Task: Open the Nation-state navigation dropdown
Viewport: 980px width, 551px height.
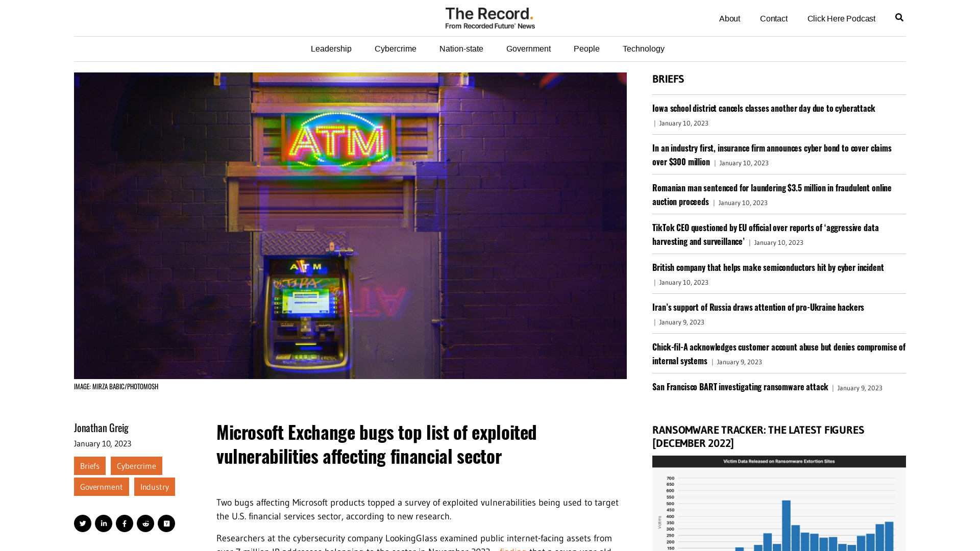Action: 461,48
